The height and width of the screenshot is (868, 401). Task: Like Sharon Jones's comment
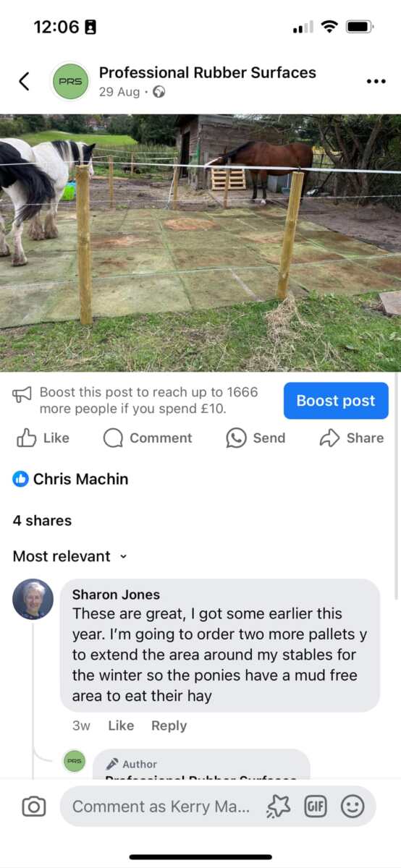pyautogui.click(x=121, y=726)
